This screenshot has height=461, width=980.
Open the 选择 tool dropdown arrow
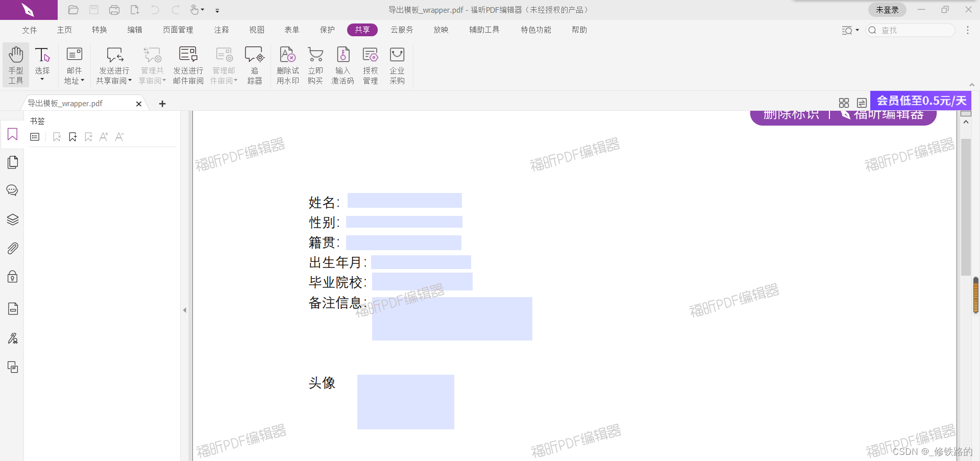42,79
